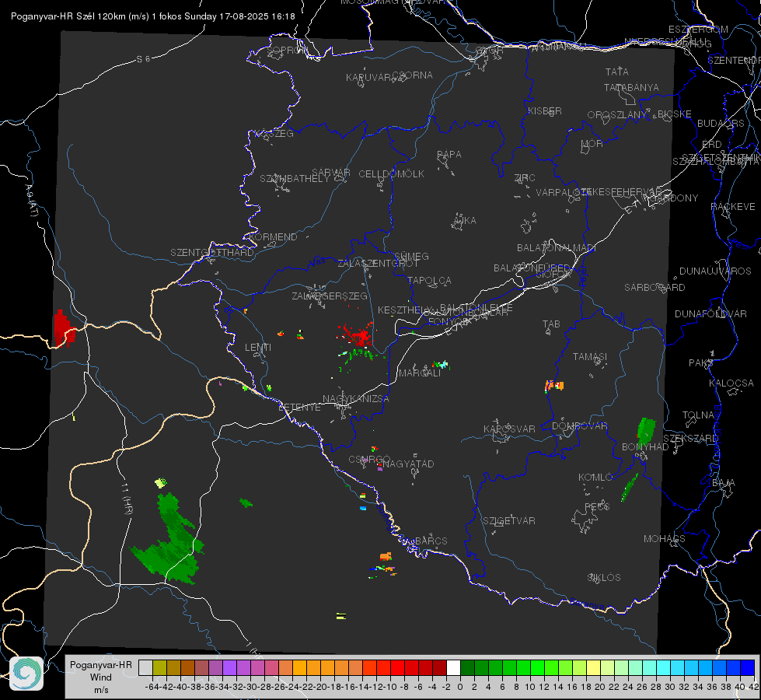
Task: Pick the yellow legend swatch near 18
Action: [x=593, y=667]
